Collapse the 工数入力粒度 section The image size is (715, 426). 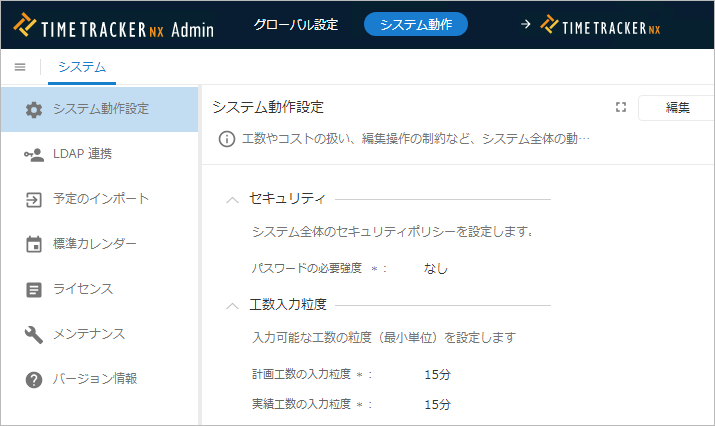pos(232,305)
